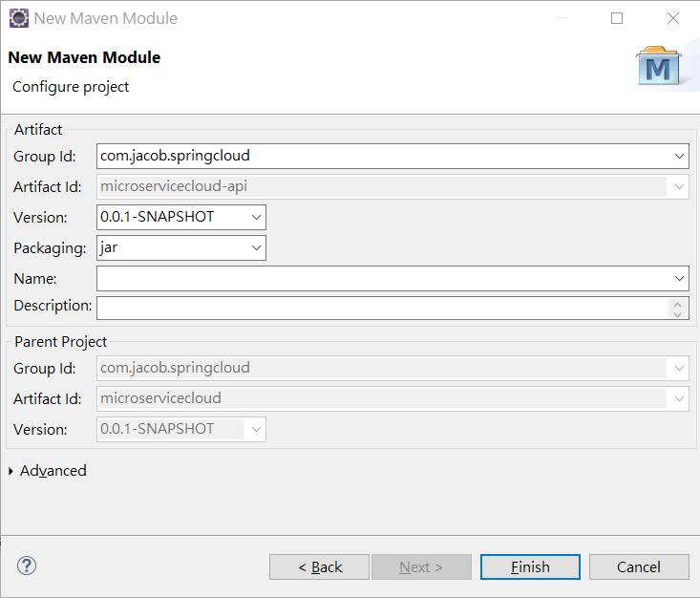This screenshot has height=598, width=700.
Task: Click the 'Artifact' group label
Action: (38, 130)
